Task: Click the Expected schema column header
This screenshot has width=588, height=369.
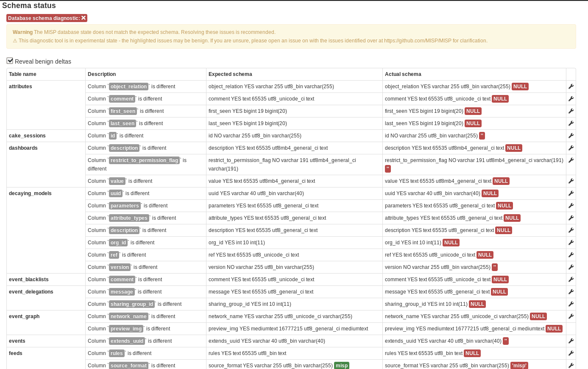Action: point(230,74)
